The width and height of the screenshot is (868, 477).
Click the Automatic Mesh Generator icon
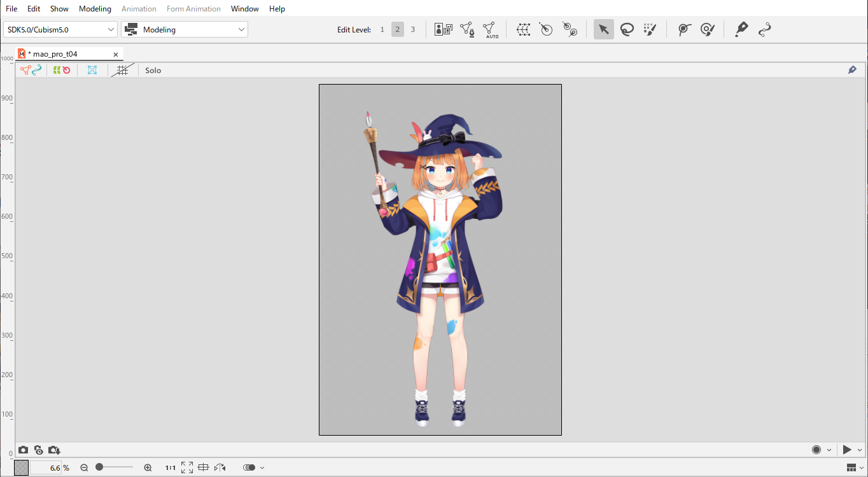pyautogui.click(x=489, y=29)
